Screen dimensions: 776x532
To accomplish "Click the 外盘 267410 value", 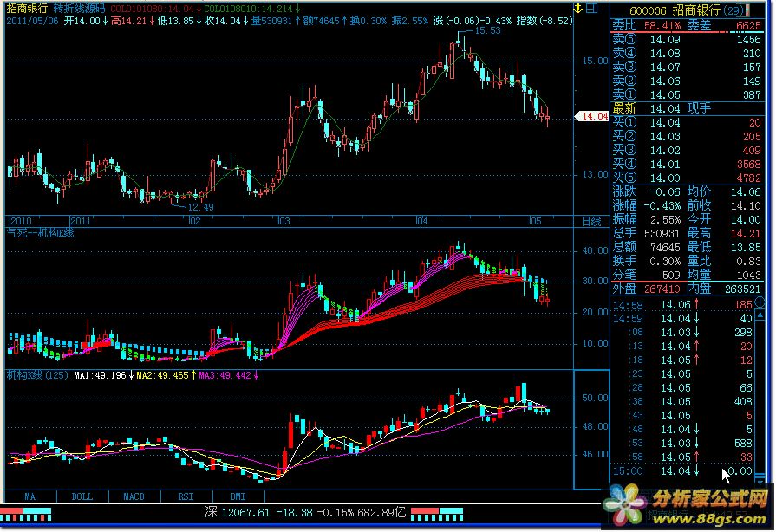I will [x=662, y=289].
